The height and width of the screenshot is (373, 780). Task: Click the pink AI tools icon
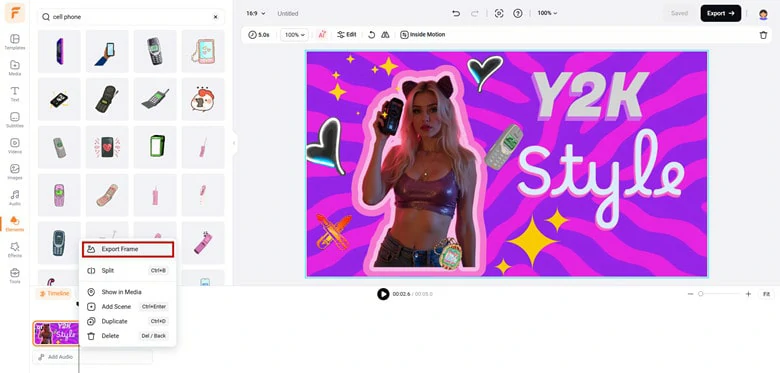click(321, 35)
